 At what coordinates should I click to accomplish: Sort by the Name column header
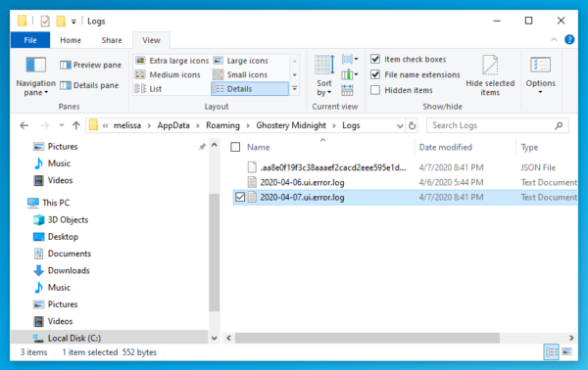pos(259,147)
